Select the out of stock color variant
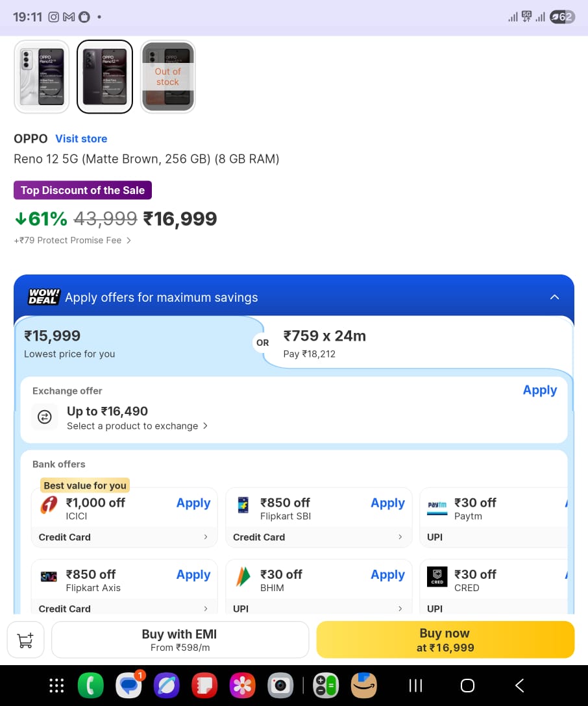588x706 pixels. click(167, 77)
